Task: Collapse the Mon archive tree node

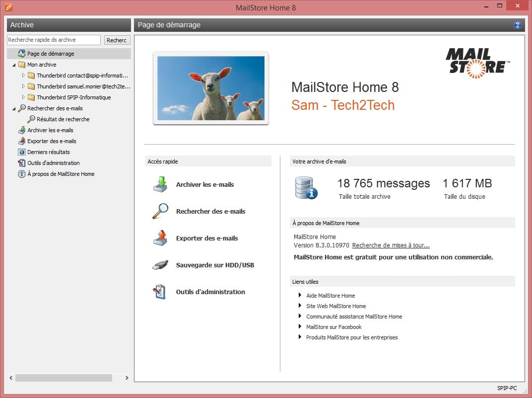Action: pyautogui.click(x=14, y=65)
